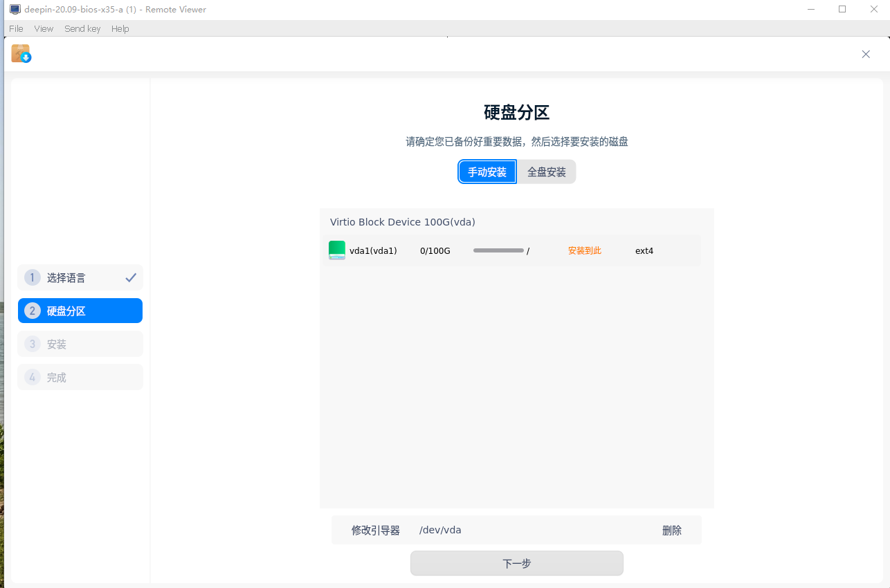Click the 删除 delete button
890x588 pixels.
(x=671, y=531)
